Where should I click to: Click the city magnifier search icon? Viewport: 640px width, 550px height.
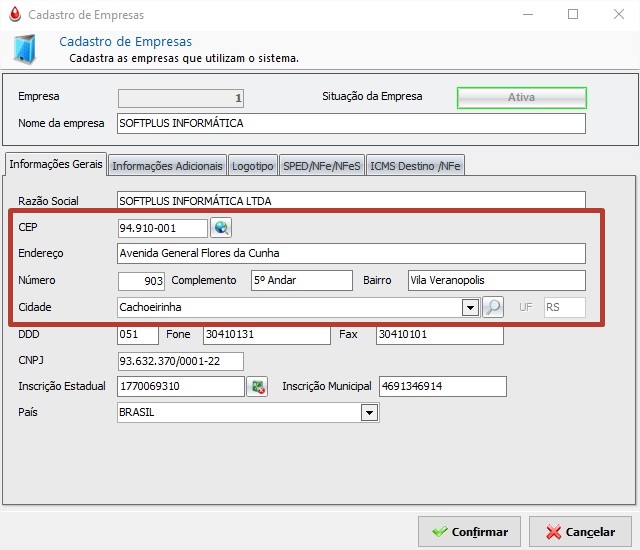[x=493, y=307]
